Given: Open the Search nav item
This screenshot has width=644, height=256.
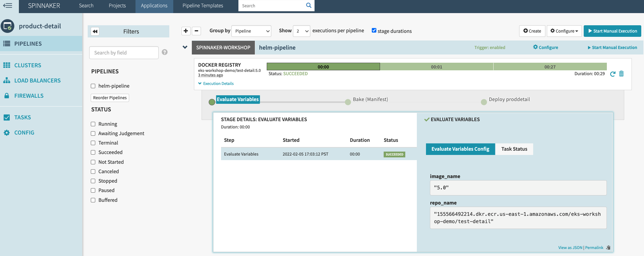Looking at the screenshot, I should tap(86, 5).
